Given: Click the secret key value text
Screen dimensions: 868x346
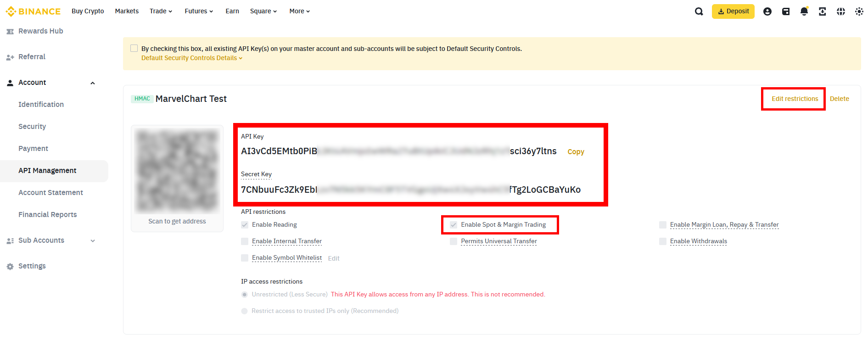Looking at the screenshot, I should point(411,190).
